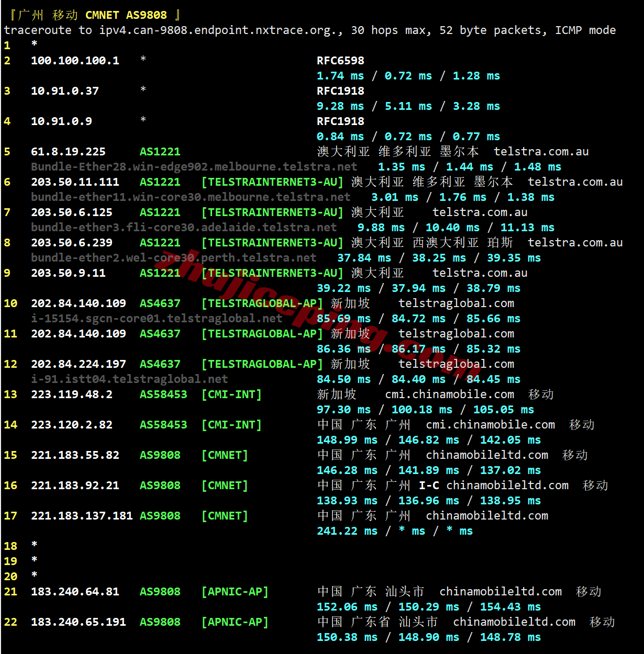Click the header text CMNET AS9808
The width and height of the screenshot is (644, 654).
coord(126,15)
